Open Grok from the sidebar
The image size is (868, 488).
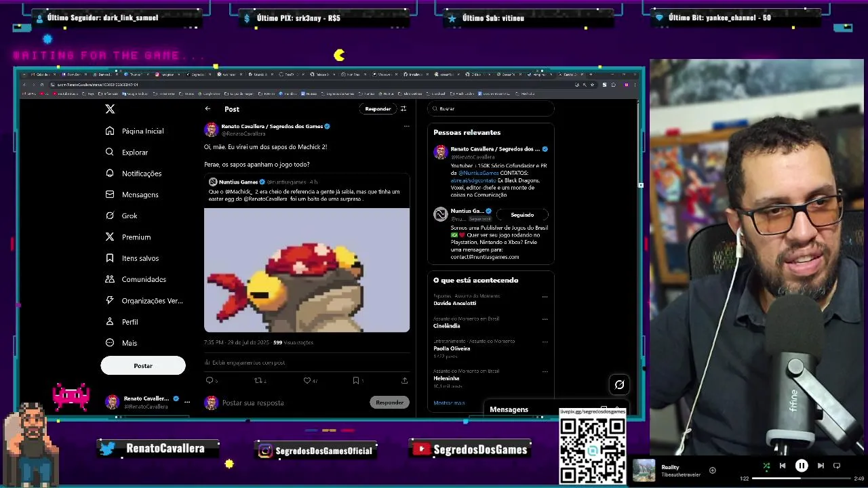[121, 216]
